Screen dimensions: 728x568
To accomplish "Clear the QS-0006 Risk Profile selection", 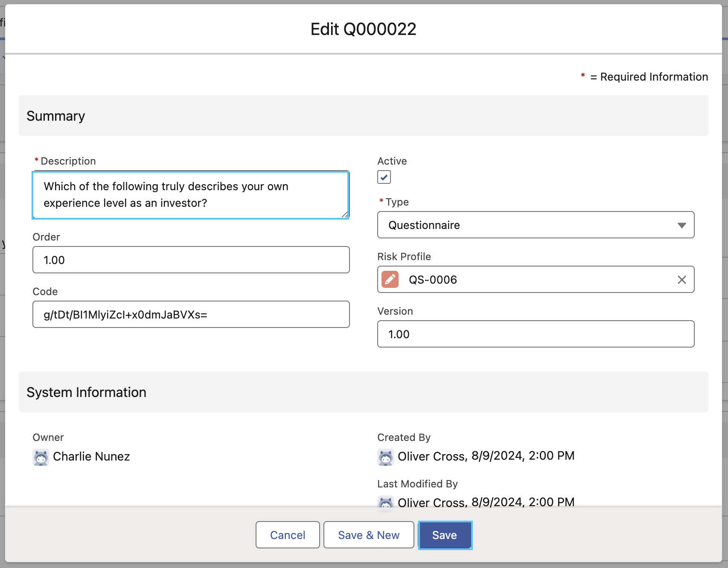I will tap(682, 280).
